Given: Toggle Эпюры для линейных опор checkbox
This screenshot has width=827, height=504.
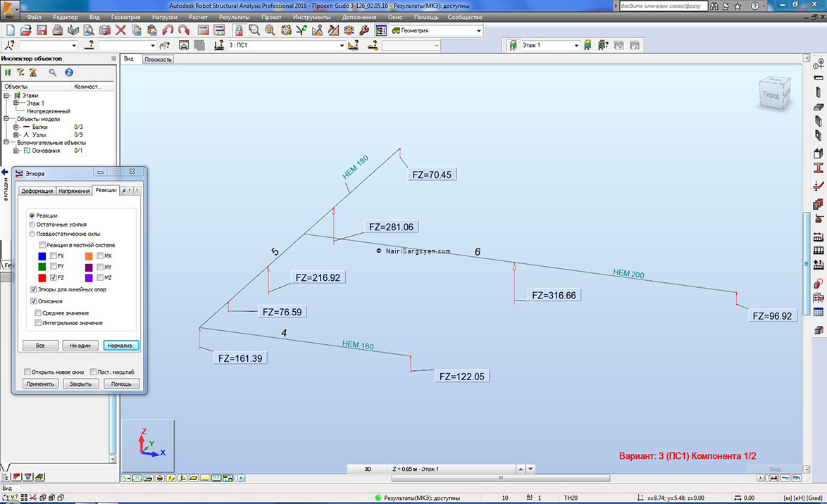Looking at the screenshot, I should coord(34,289).
